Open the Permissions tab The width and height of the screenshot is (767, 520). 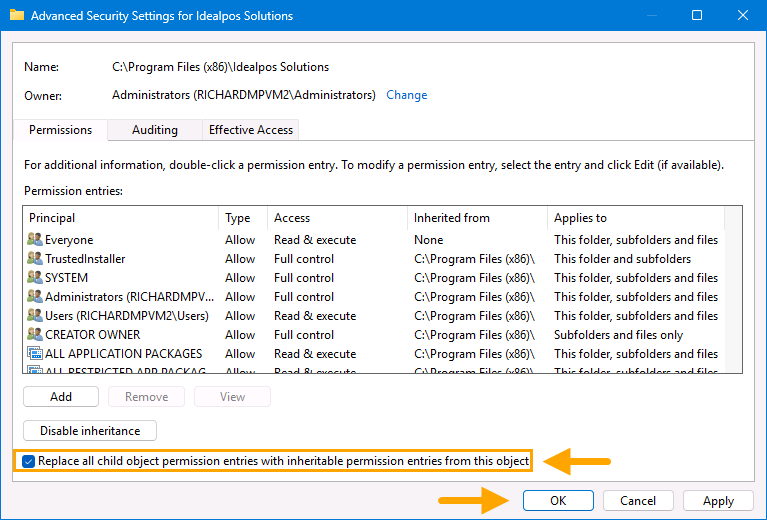tap(61, 130)
